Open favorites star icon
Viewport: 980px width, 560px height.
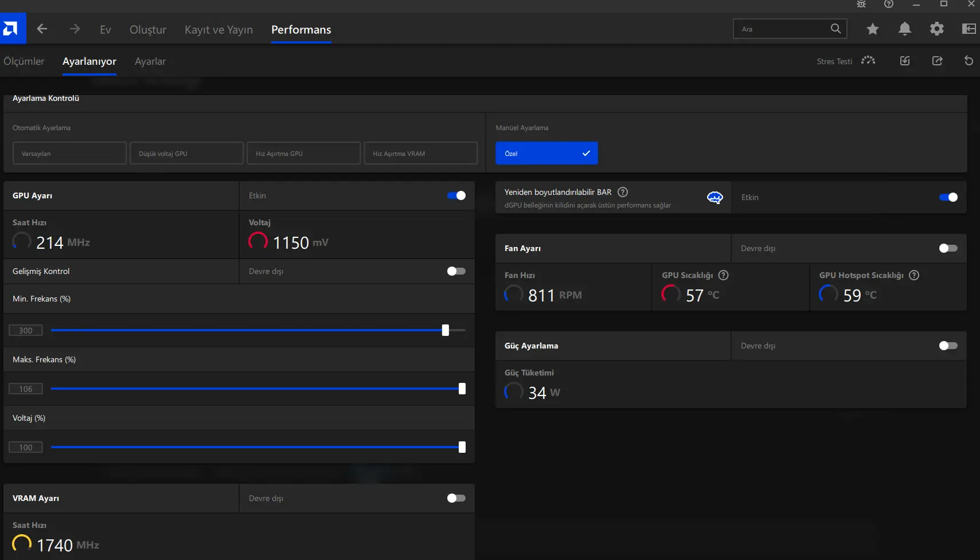(872, 29)
